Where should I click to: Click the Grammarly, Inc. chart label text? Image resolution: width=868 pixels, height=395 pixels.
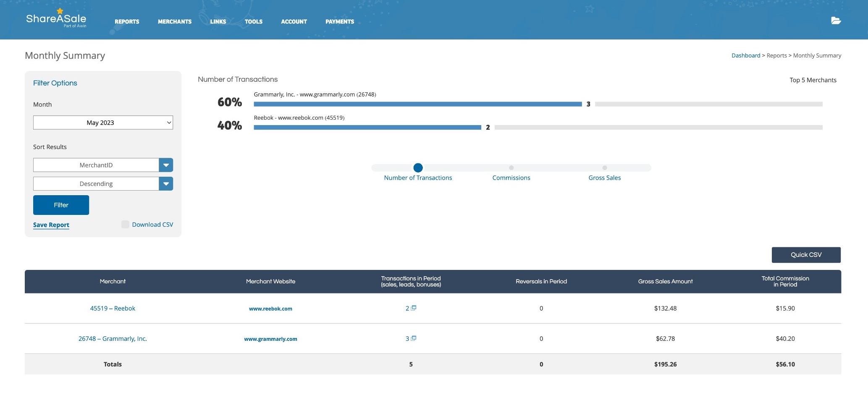click(x=315, y=94)
